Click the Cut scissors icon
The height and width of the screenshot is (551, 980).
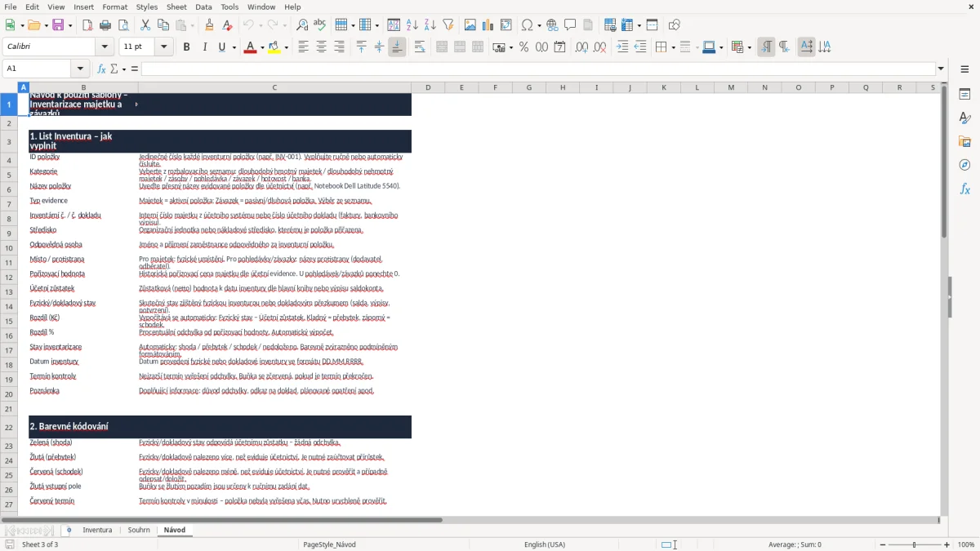point(145,25)
